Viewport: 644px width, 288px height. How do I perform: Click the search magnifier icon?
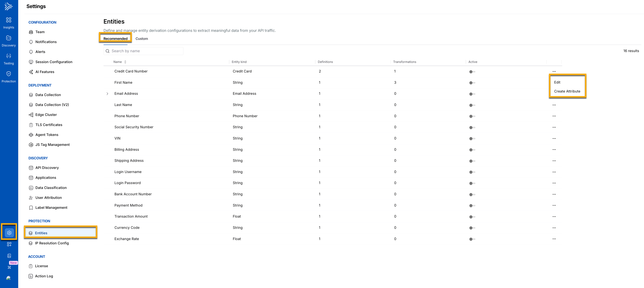107,51
